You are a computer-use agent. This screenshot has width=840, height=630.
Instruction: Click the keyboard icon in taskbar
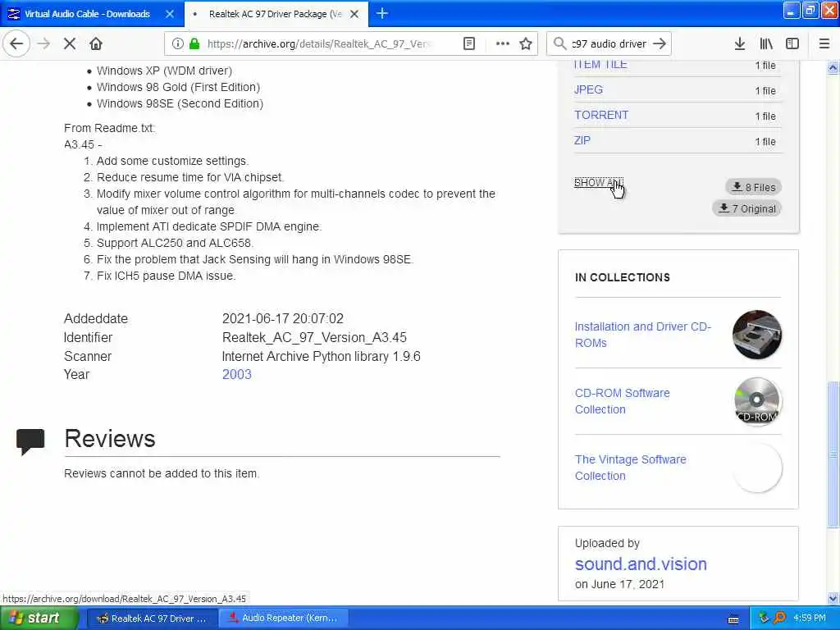(x=733, y=619)
